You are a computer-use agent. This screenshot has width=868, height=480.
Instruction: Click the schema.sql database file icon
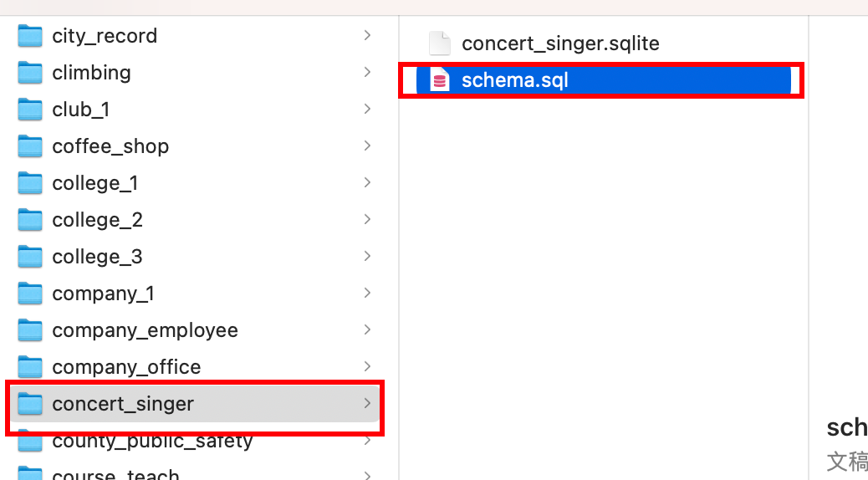point(440,80)
